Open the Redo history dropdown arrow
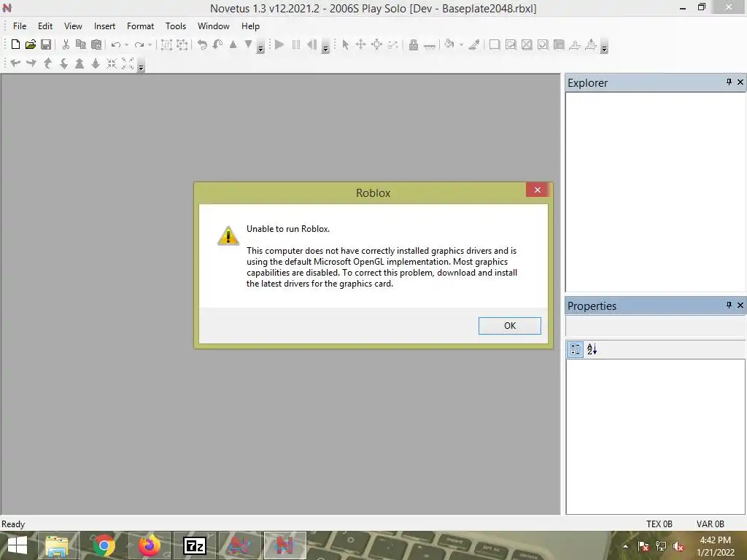747x560 pixels. [150, 44]
